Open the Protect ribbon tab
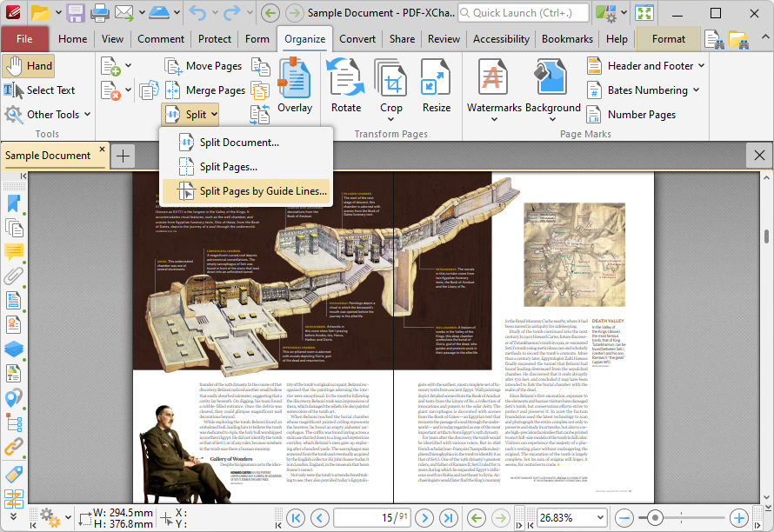 click(x=215, y=39)
